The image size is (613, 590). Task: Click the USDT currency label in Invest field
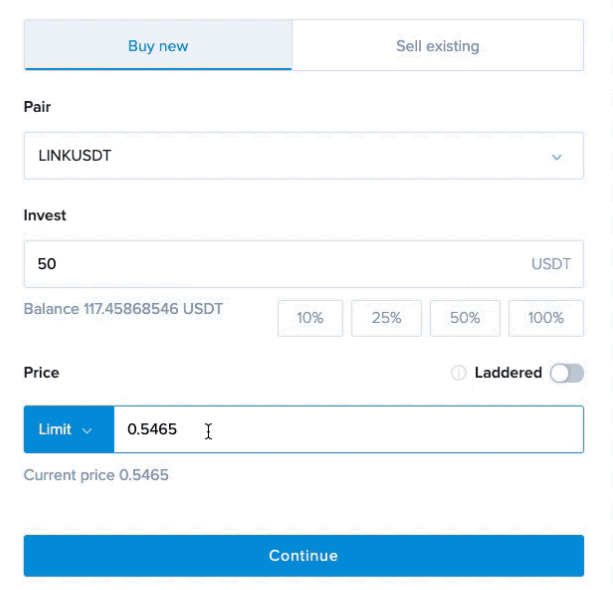point(551,264)
